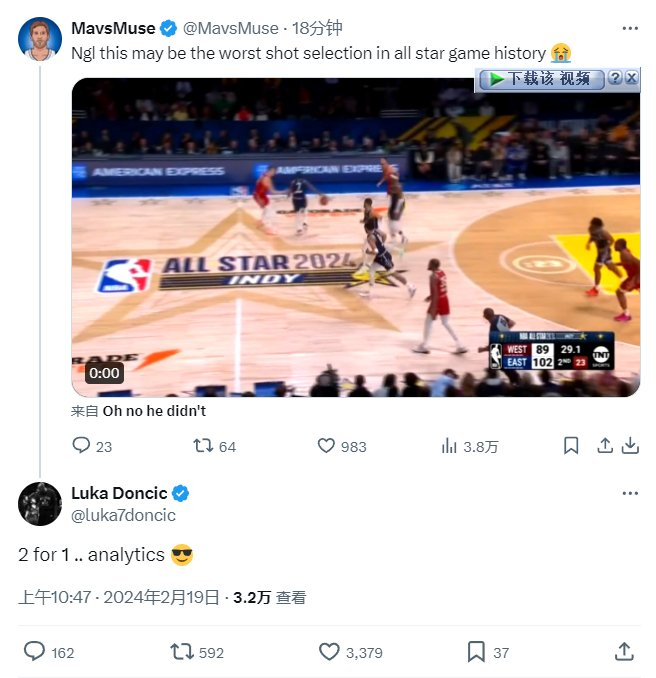Share the MavsMuse tweet
The width and height of the screenshot is (656, 678).
(604, 446)
